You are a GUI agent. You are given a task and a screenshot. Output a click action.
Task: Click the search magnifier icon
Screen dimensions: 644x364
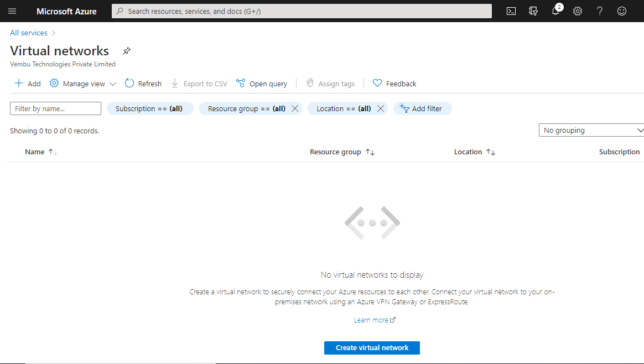120,11
